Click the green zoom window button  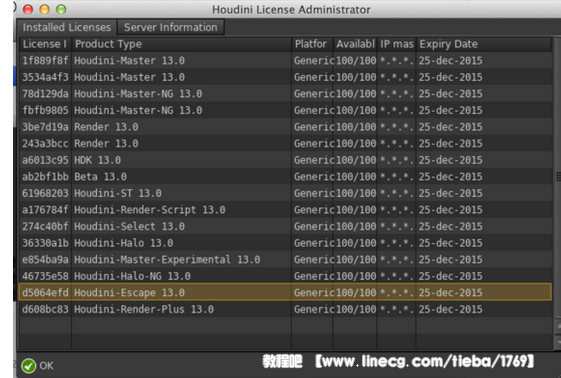pyautogui.click(x=61, y=9)
